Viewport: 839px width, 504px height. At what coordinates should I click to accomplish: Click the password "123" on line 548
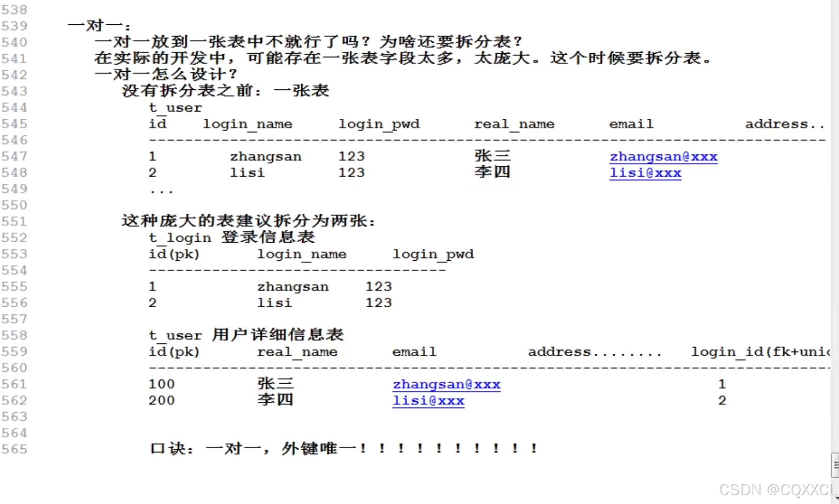point(352,172)
